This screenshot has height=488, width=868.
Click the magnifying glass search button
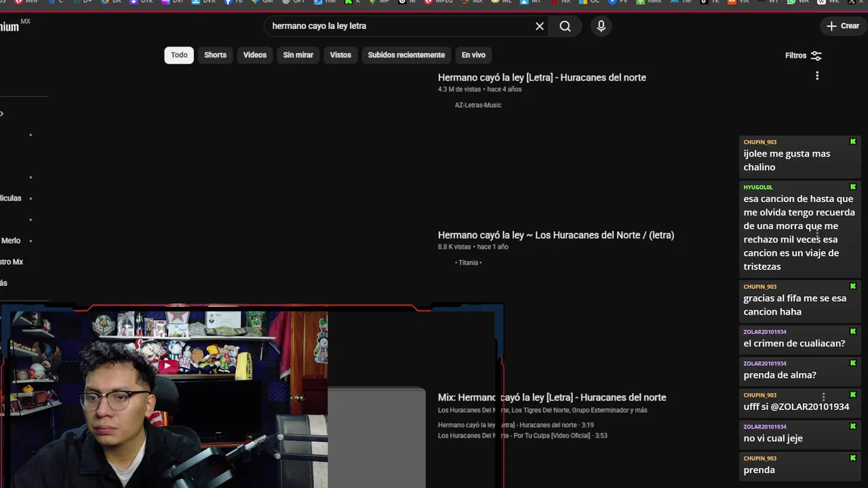tap(565, 26)
